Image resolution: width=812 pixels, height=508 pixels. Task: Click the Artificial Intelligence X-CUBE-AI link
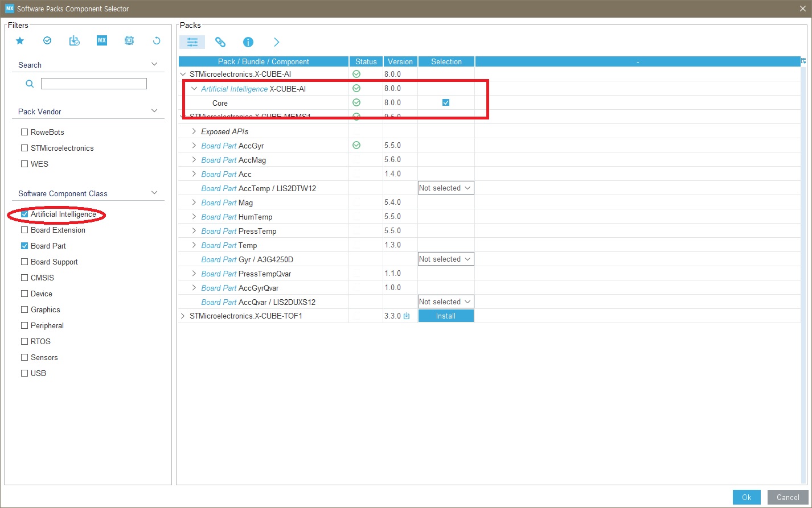pos(253,89)
